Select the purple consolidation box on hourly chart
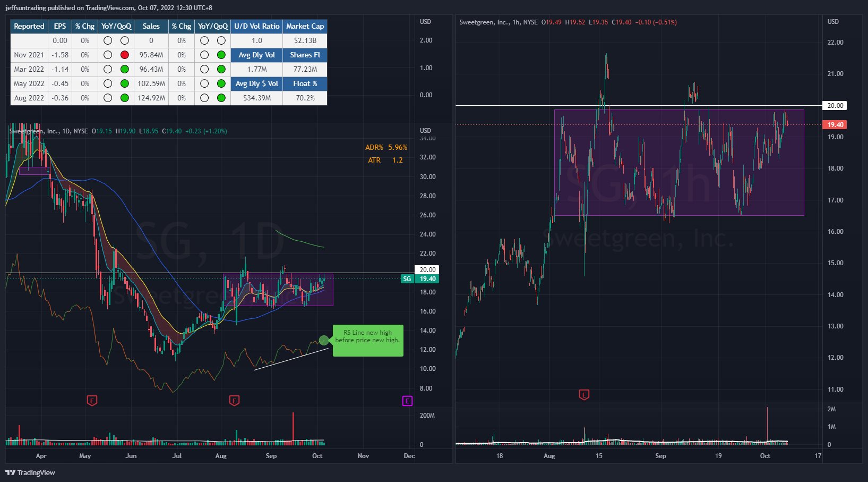Image resolution: width=868 pixels, height=482 pixels. point(678,162)
